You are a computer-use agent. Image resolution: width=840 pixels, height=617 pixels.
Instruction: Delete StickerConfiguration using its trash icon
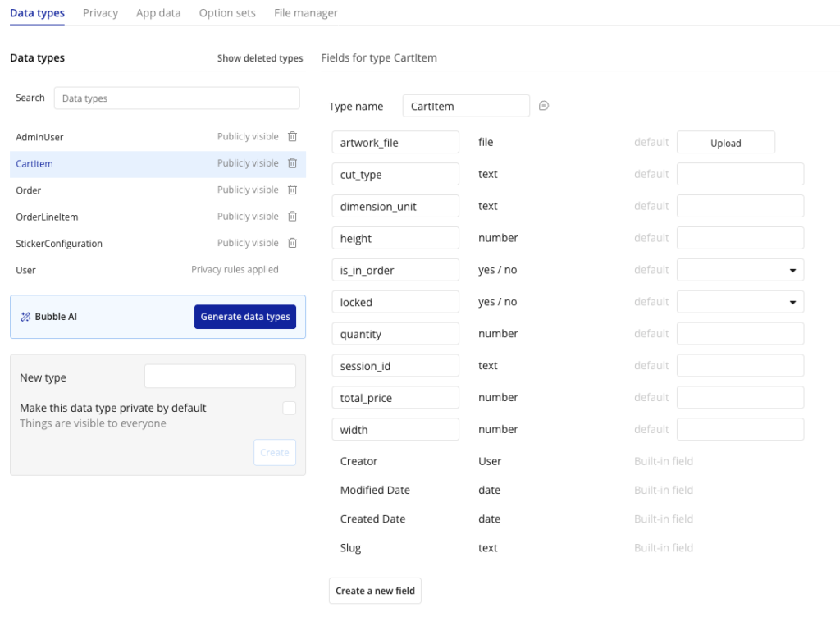[x=292, y=243]
